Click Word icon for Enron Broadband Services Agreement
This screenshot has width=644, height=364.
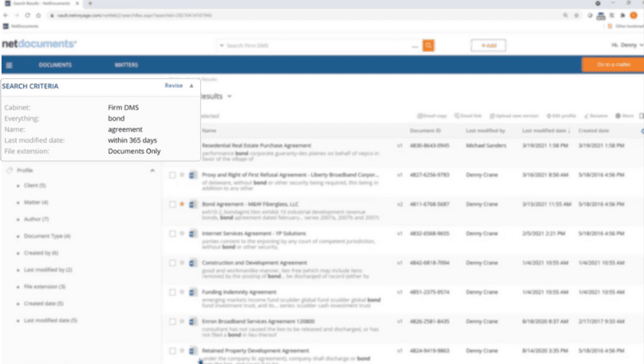coord(192,321)
